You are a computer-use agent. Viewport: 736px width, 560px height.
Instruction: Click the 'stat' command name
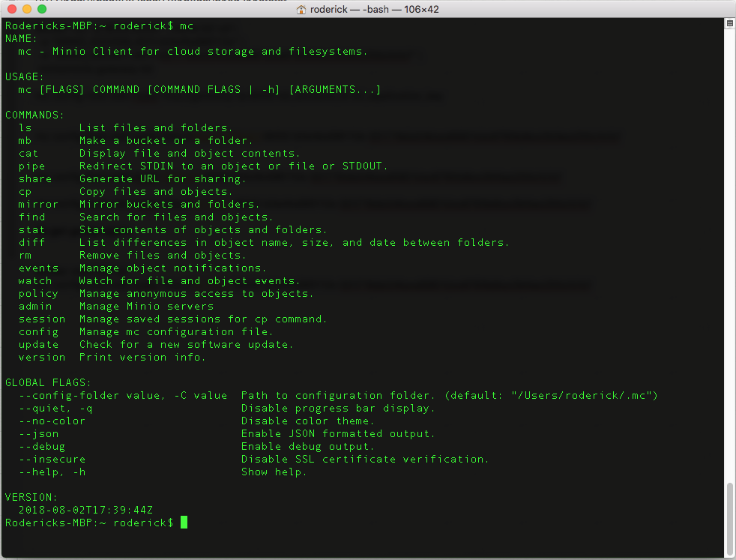pyautogui.click(x=32, y=229)
